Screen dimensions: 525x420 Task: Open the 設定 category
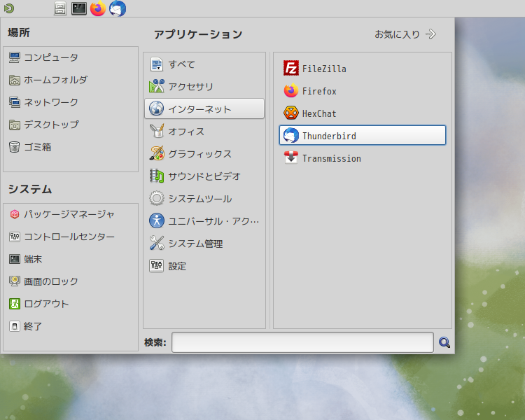coord(204,266)
